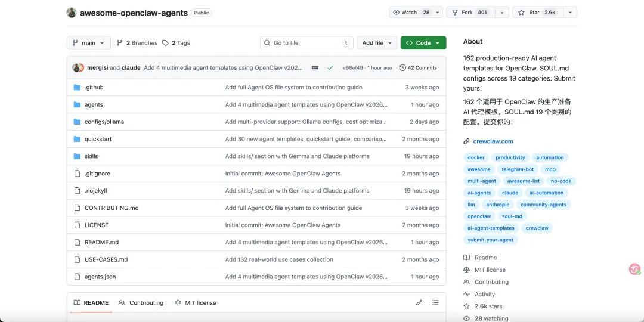This screenshot has height=322, width=644.
Task: Open the 42 Commits history link
Action: [418, 68]
